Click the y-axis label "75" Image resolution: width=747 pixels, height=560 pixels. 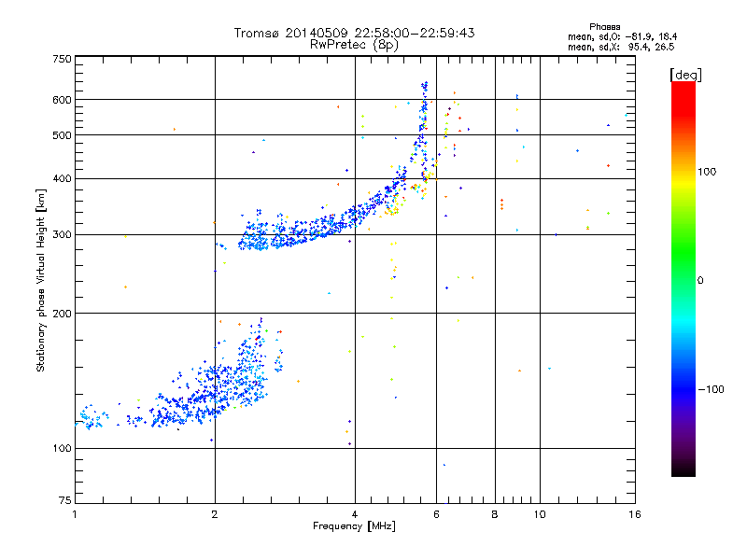(x=65, y=500)
